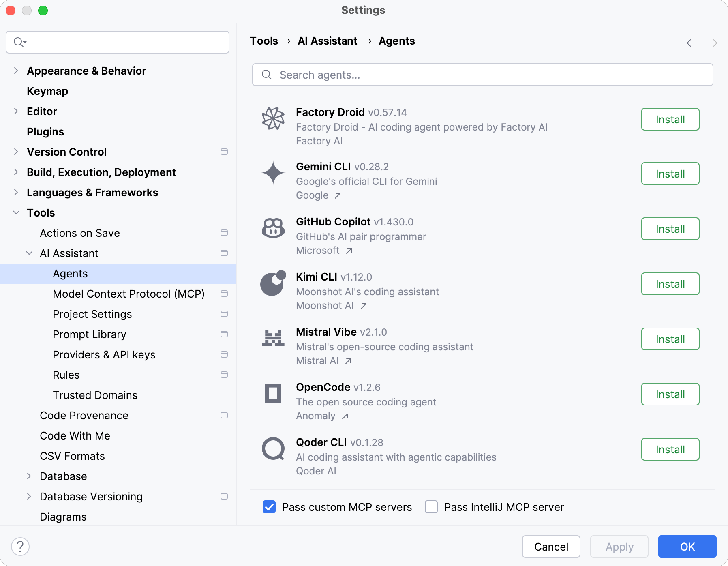The width and height of the screenshot is (728, 566).
Task: Click the Qoder CLI icon
Action: (x=273, y=449)
